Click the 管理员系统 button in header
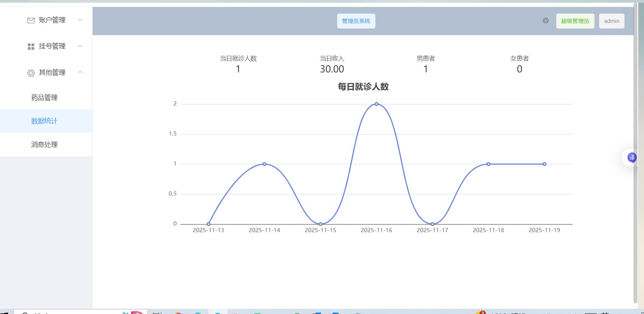This screenshot has width=644, height=314. click(356, 21)
